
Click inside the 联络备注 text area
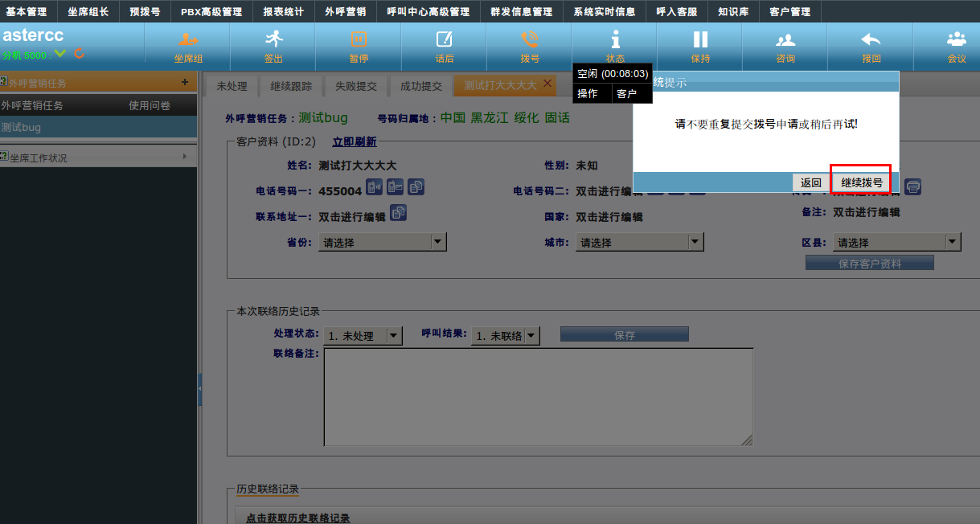(x=538, y=396)
